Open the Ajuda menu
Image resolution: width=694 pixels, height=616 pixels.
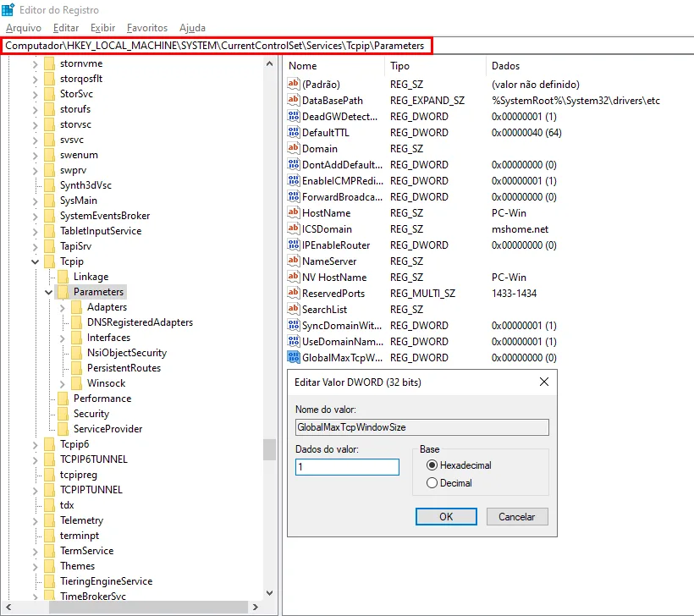192,28
